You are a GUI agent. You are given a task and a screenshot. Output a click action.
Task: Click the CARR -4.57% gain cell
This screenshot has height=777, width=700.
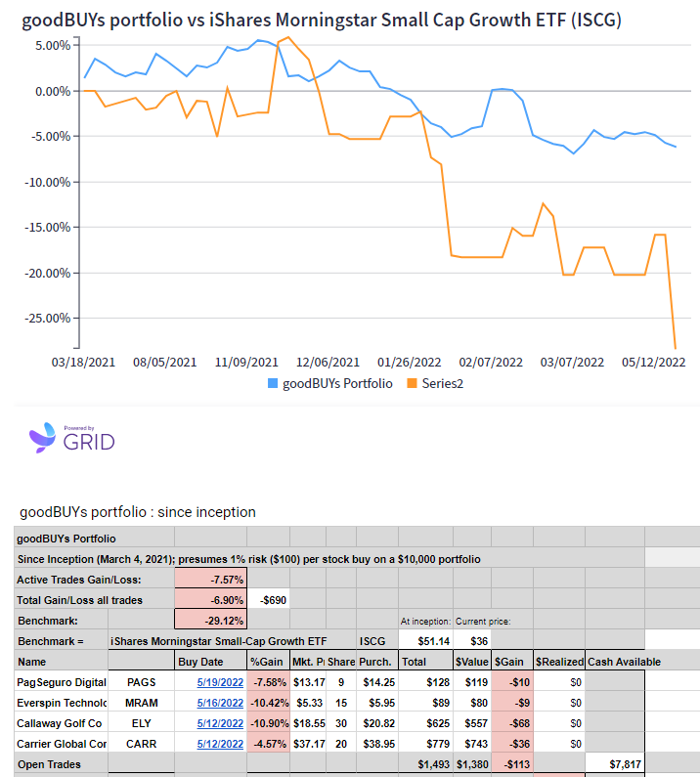(x=268, y=745)
